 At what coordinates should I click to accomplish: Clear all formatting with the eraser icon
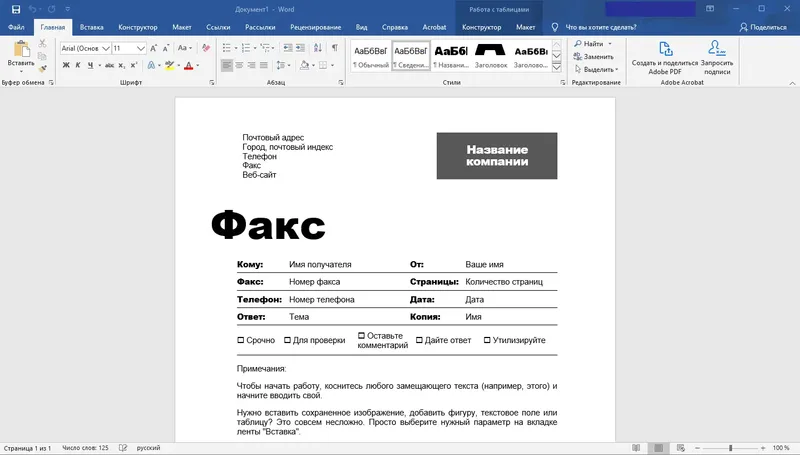tap(206, 48)
